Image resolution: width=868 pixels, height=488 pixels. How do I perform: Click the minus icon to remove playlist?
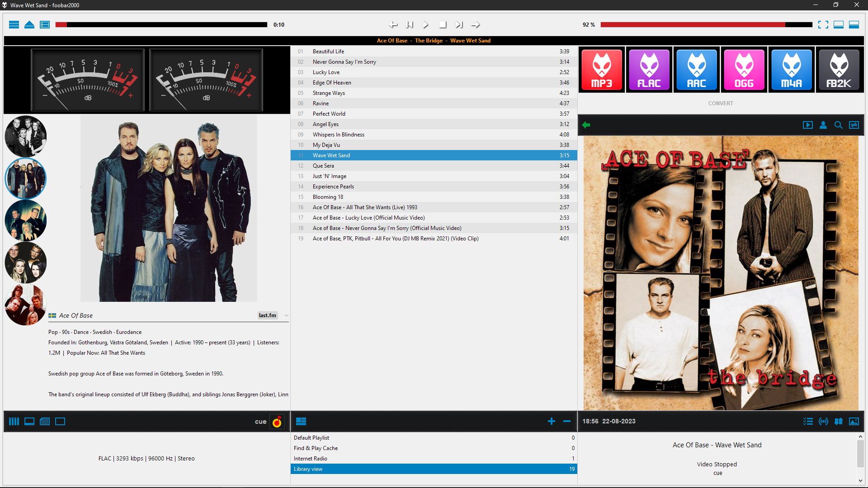pyautogui.click(x=566, y=421)
